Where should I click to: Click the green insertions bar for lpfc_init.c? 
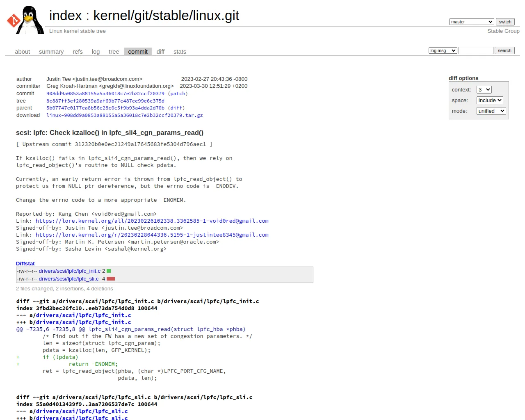(109, 271)
